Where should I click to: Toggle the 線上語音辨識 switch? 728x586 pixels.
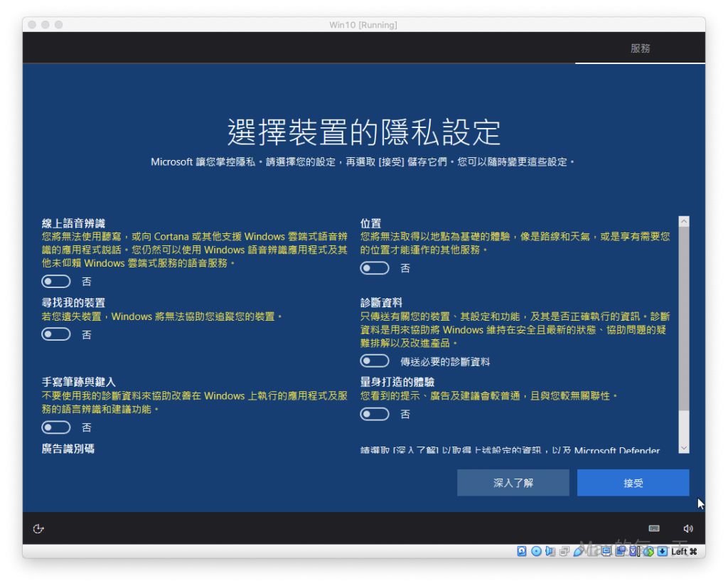[56, 282]
